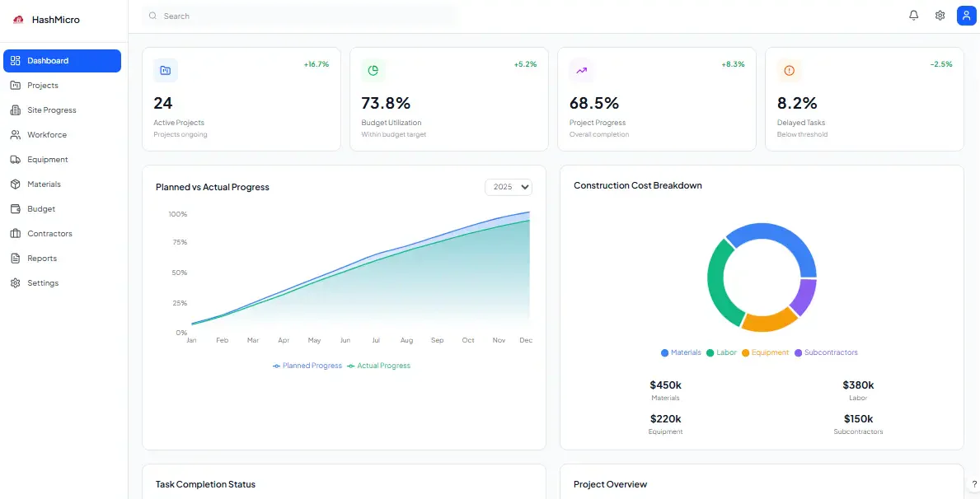Click the Equipment truck icon

tap(16, 159)
